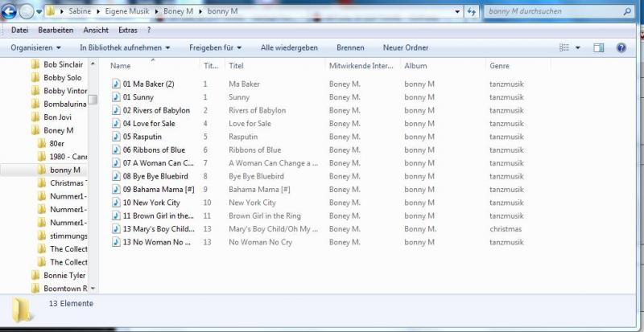
Task: Open the address bar history dropdown
Action: pos(458,12)
